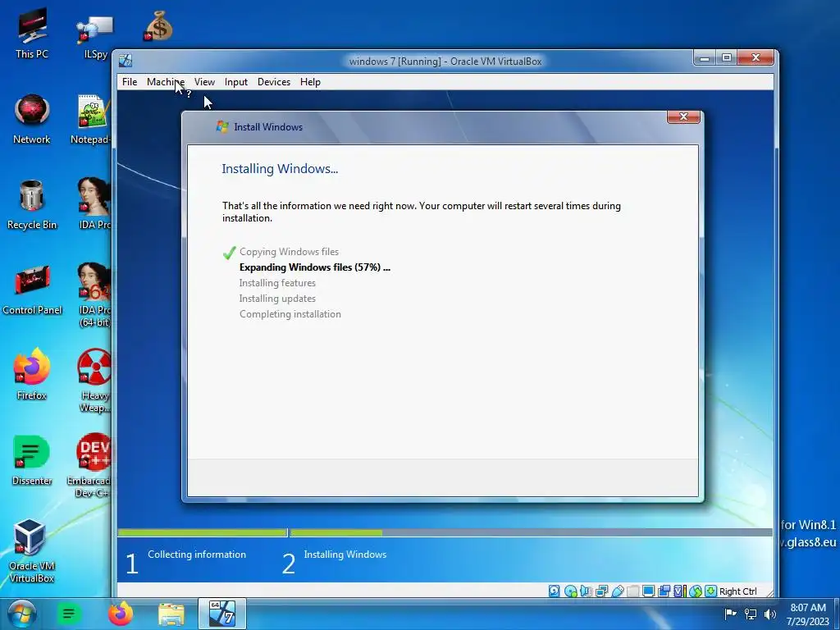Click the optical disk status icon
Screen dimensions: 840x630
click(x=571, y=591)
